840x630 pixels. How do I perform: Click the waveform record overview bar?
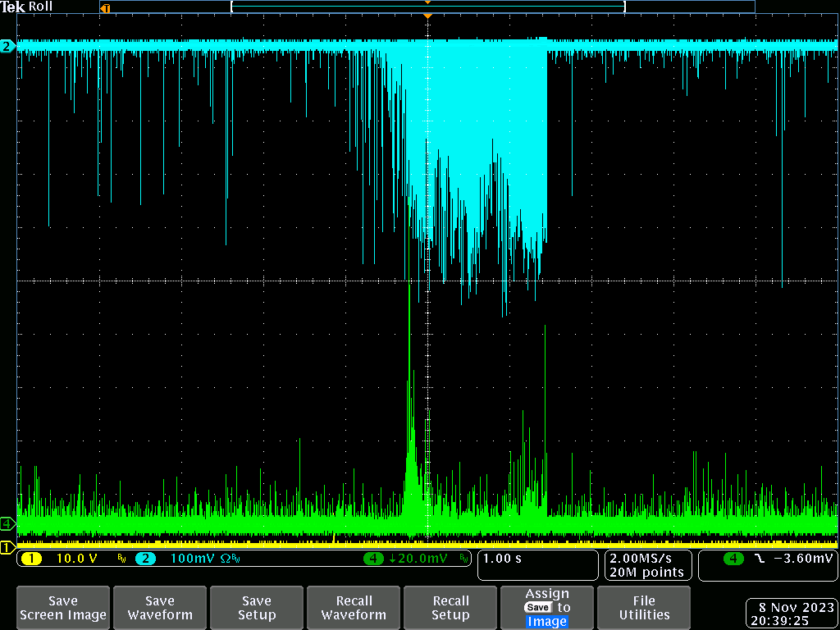point(427,7)
